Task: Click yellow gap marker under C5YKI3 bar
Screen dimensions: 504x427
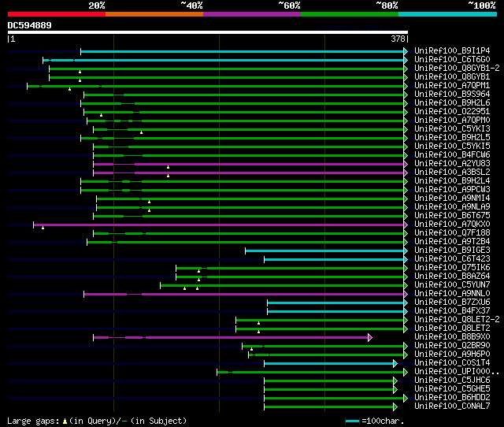Action: pos(141,132)
